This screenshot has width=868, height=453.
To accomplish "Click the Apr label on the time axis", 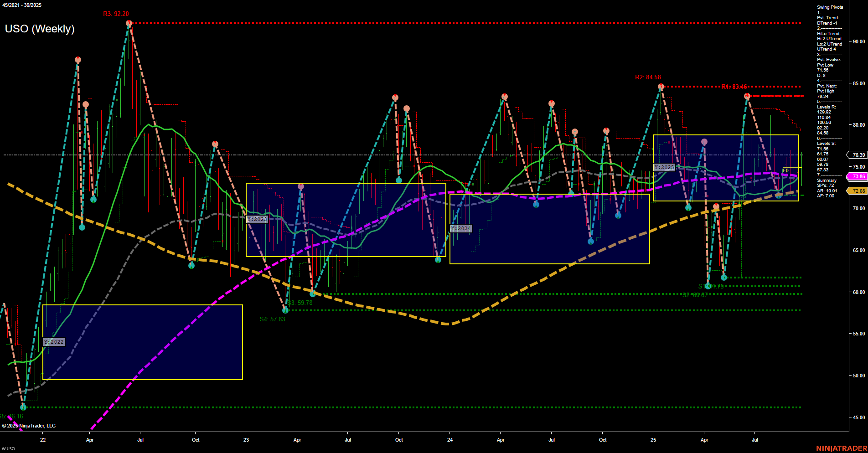I will tap(90, 440).
